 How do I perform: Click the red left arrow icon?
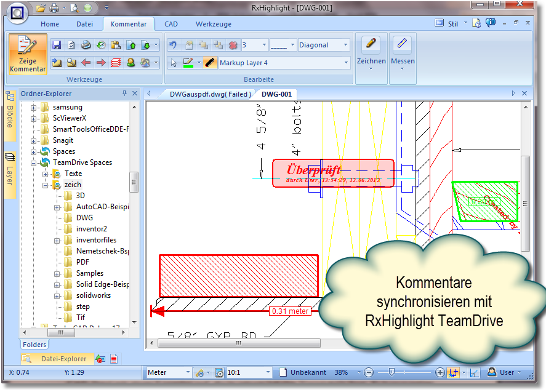tap(86, 63)
